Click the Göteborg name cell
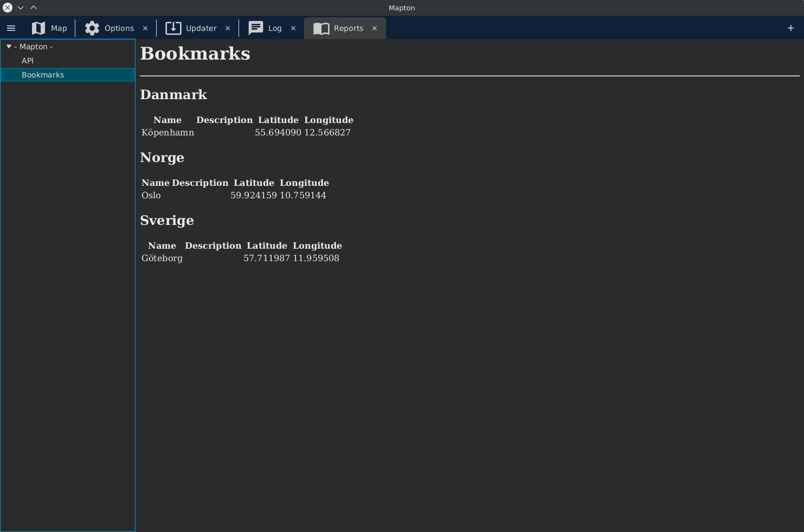Screen dimensions: 804x532 point(162,258)
